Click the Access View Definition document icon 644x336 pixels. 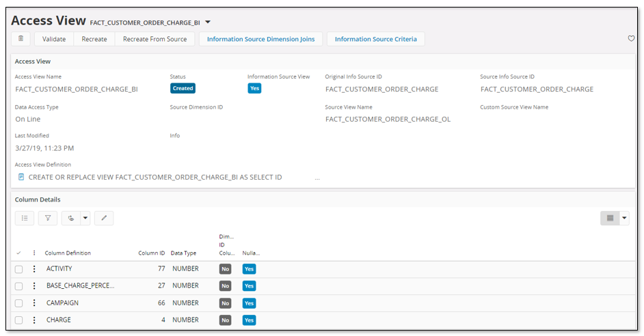(x=21, y=177)
